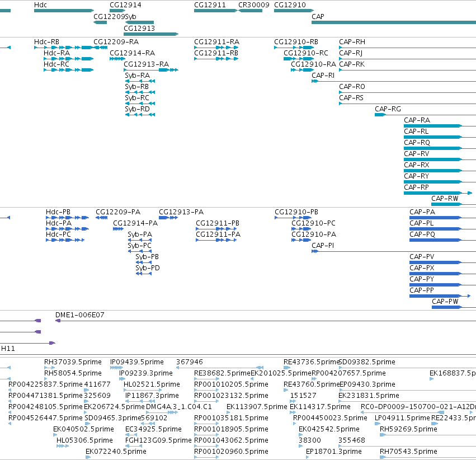Select protein CG12914-PA

pyautogui.click(x=118, y=229)
